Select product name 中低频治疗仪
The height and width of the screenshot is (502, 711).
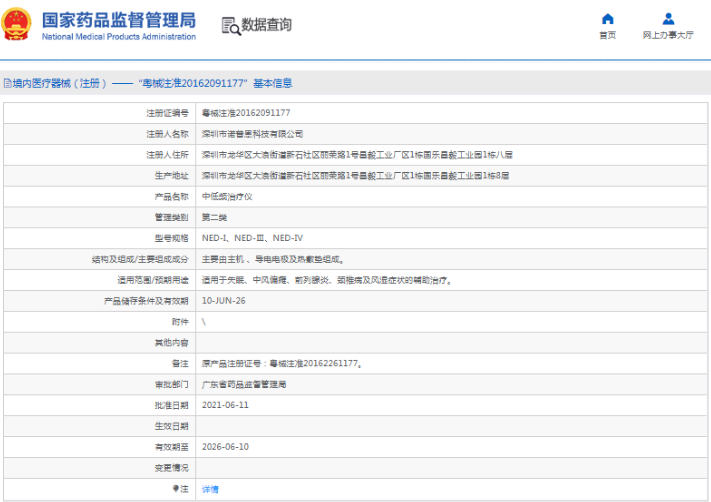[x=227, y=196]
